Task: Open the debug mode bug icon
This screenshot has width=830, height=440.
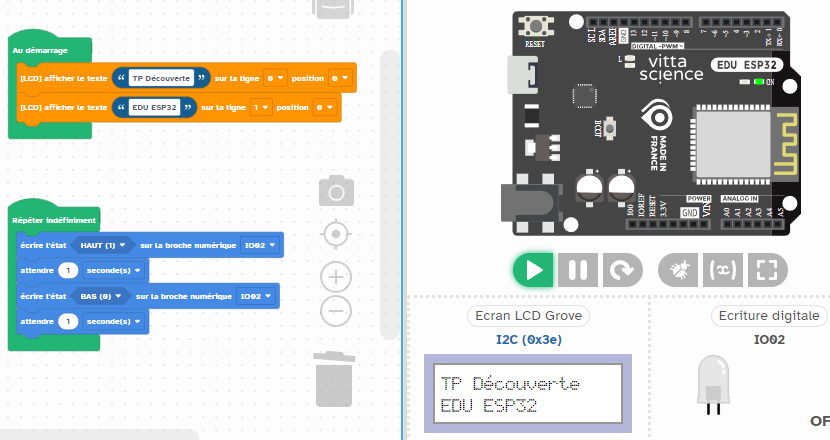Action: click(x=678, y=270)
